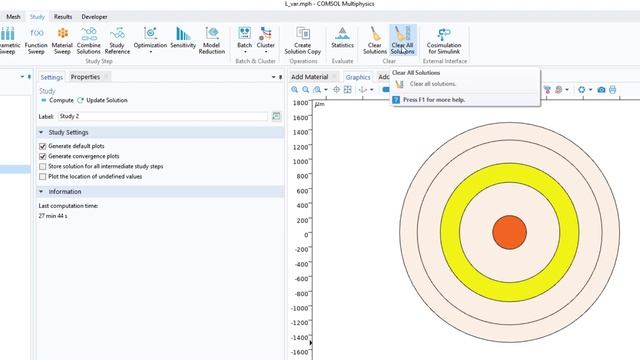Image resolution: width=640 pixels, height=360 pixels.
Task: Open the Optimization dropdown arrow
Action: coord(150,52)
